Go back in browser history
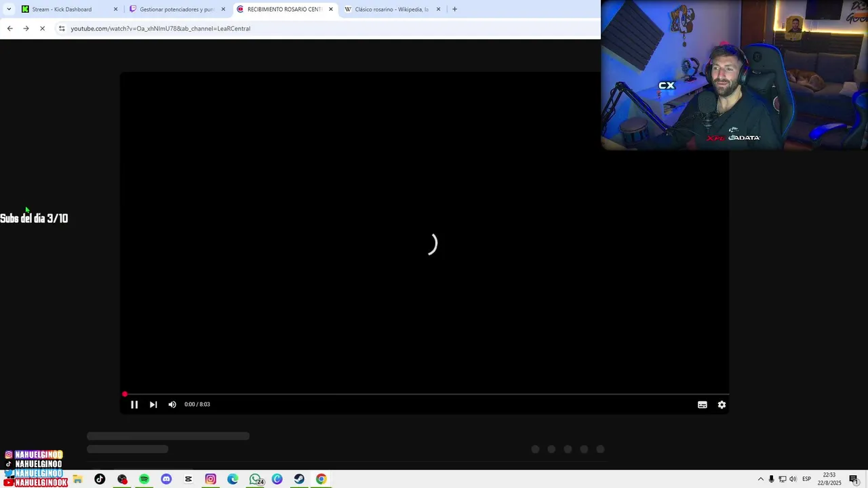This screenshot has height=488, width=868. 9,28
